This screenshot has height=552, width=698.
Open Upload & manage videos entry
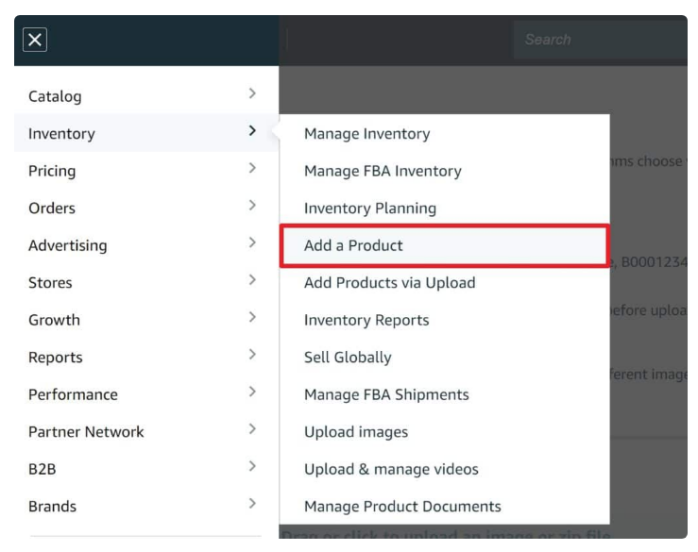(444, 470)
